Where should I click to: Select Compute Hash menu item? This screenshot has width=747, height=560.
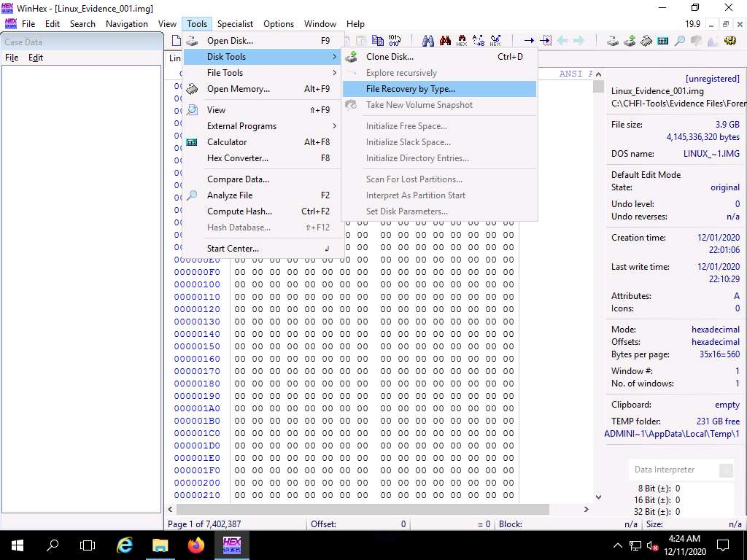click(262, 211)
